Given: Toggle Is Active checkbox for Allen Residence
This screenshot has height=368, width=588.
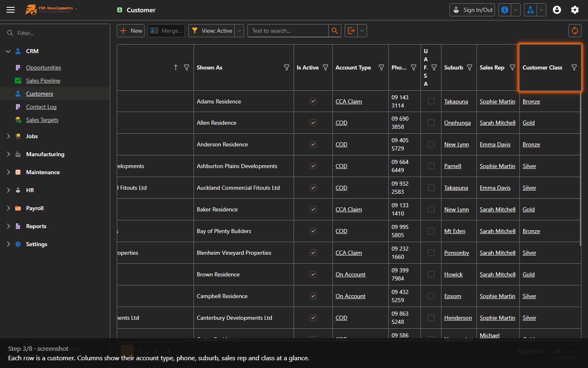Looking at the screenshot, I should pyautogui.click(x=313, y=123).
